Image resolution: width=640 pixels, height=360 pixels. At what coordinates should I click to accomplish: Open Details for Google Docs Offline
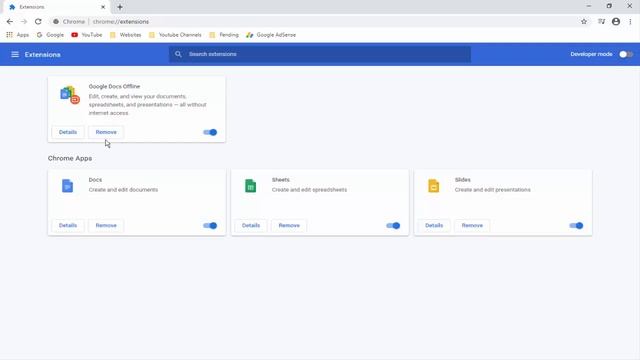tap(68, 132)
